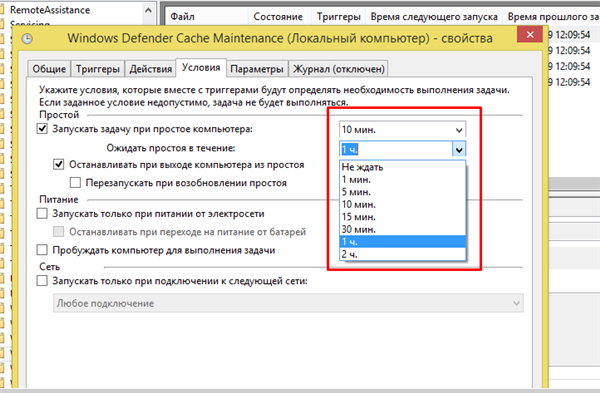600x393 pixels.
Task: Open the 10 мин. idle duration dropdown
Action: [459, 130]
